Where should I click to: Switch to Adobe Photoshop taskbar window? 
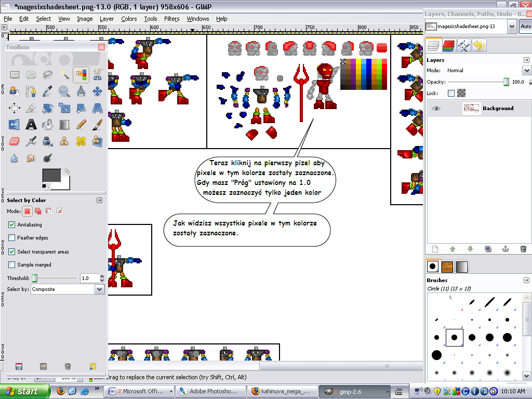[211, 392]
